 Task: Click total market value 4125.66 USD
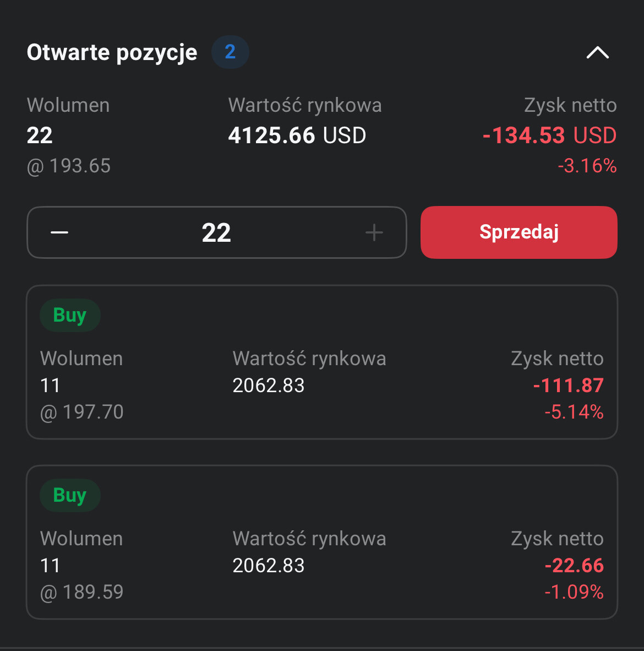click(297, 135)
